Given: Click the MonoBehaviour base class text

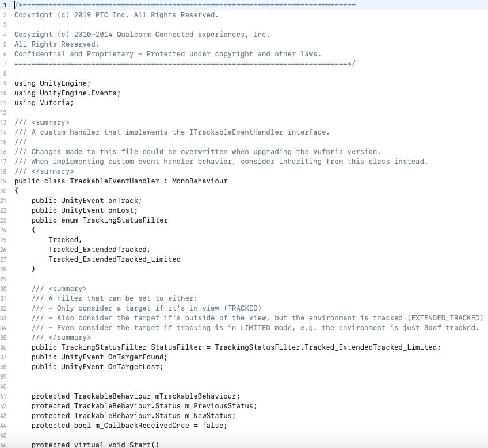Looking at the screenshot, I should (200, 181).
